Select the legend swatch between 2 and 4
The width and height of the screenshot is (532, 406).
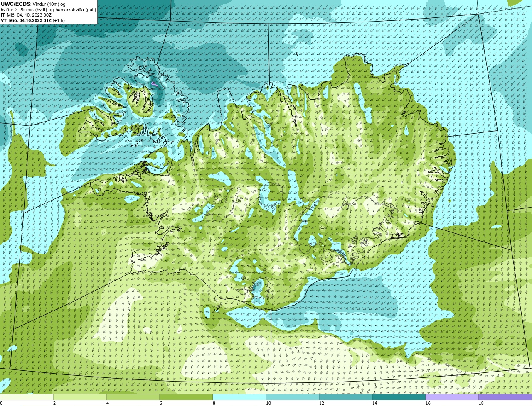point(80,397)
